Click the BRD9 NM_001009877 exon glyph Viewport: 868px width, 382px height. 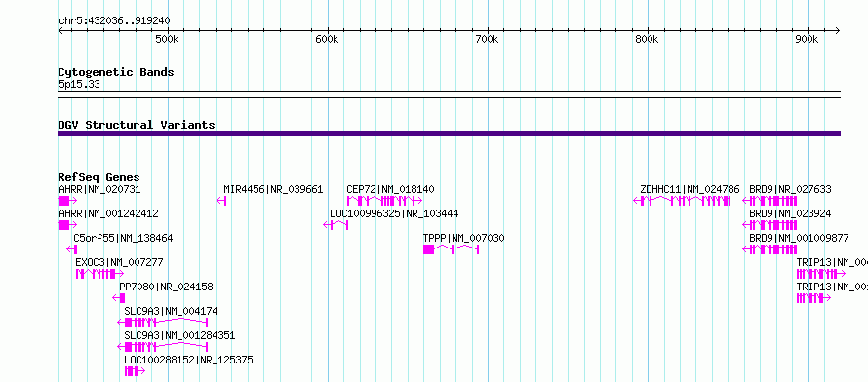tap(769, 249)
